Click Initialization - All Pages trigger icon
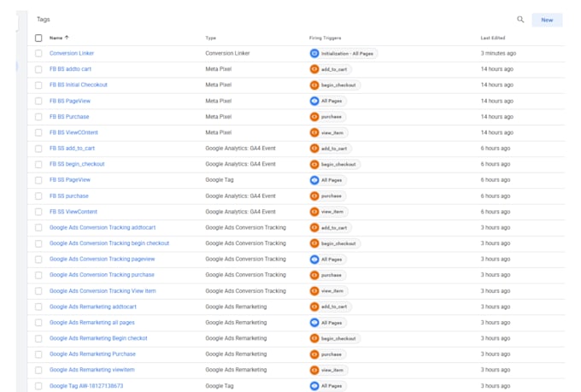Image resolution: width=581 pixels, height=392 pixels. pos(314,53)
